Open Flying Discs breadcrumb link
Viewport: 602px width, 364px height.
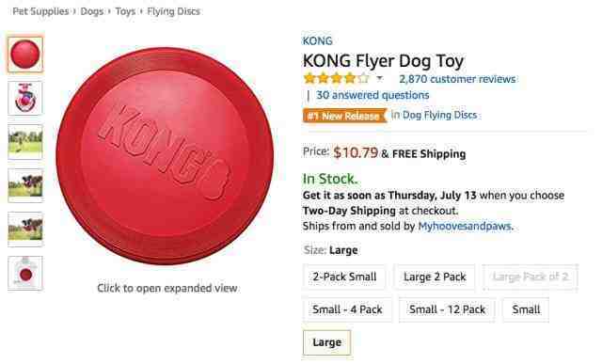pos(173,11)
